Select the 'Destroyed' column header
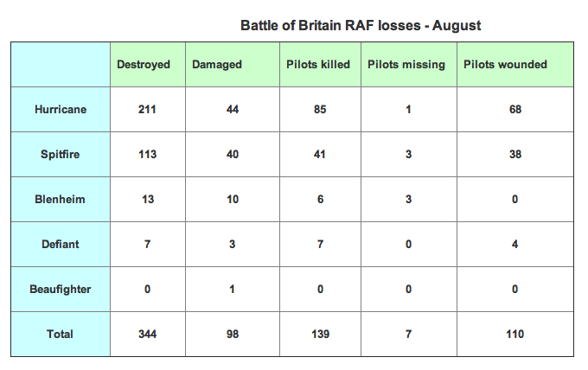Viewport: 588px width, 370px height. click(x=144, y=65)
